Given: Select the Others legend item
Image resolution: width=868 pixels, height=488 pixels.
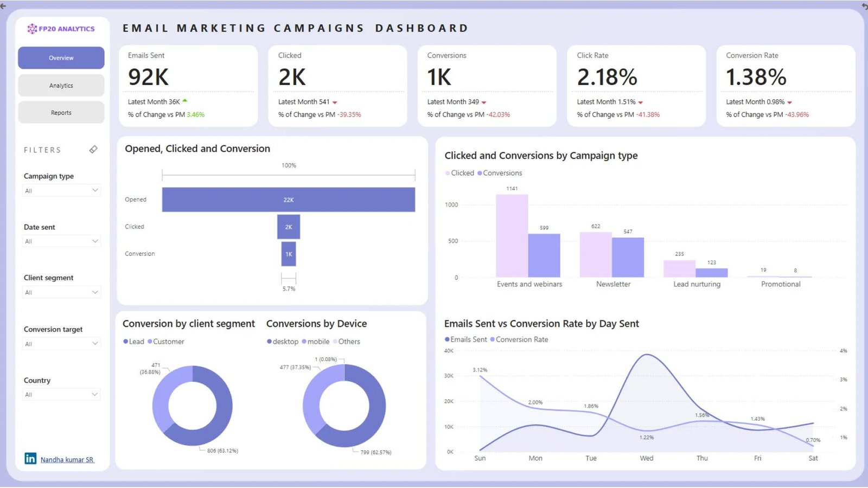Looking at the screenshot, I should tap(347, 342).
